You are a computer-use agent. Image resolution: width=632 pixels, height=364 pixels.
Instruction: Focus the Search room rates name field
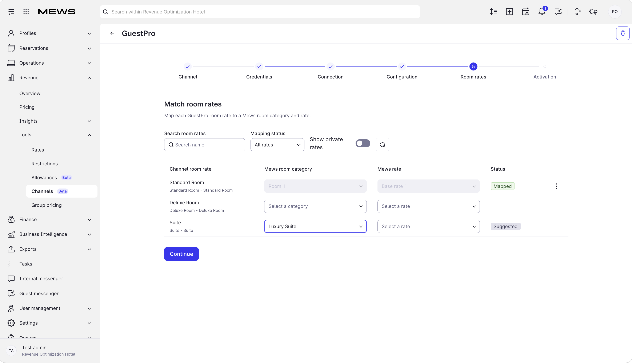[x=204, y=145]
